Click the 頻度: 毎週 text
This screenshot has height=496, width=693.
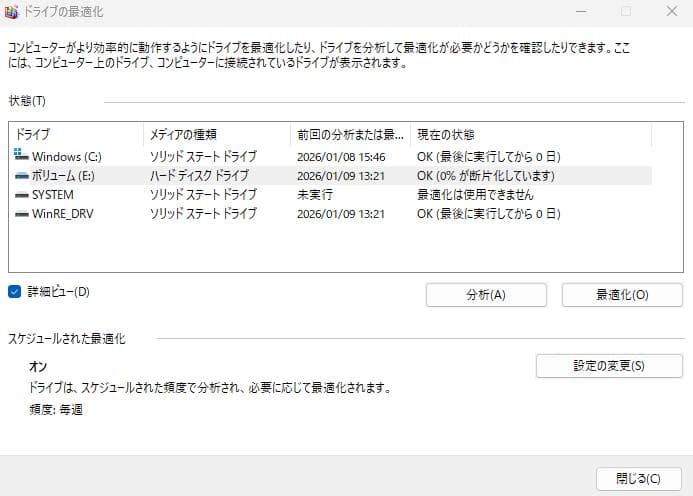click(56, 410)
